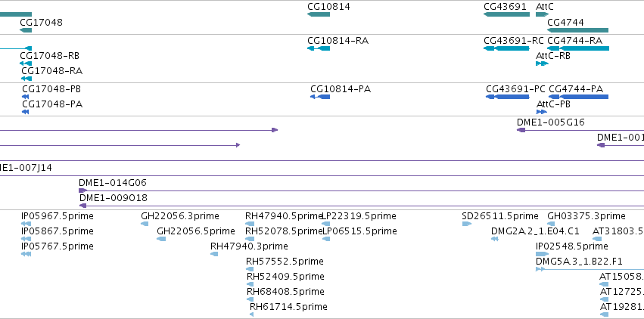The width and height of the screenshot is (644, 319).
Task: Click the IP05867.5prime EST glyph
Action: pyautogui.click(x=26, y=239)
